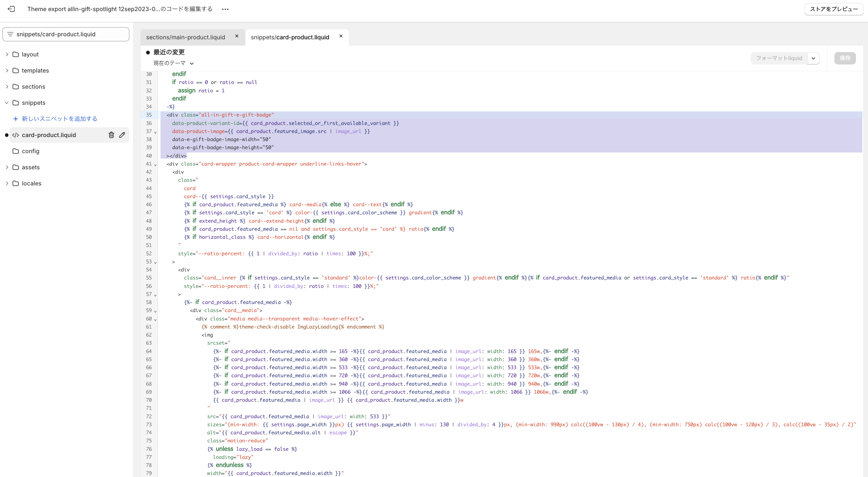Viewport: 868px width, 477px height.
Task: Select the card-product.liquid file in tree
Action: pos(49,135)
